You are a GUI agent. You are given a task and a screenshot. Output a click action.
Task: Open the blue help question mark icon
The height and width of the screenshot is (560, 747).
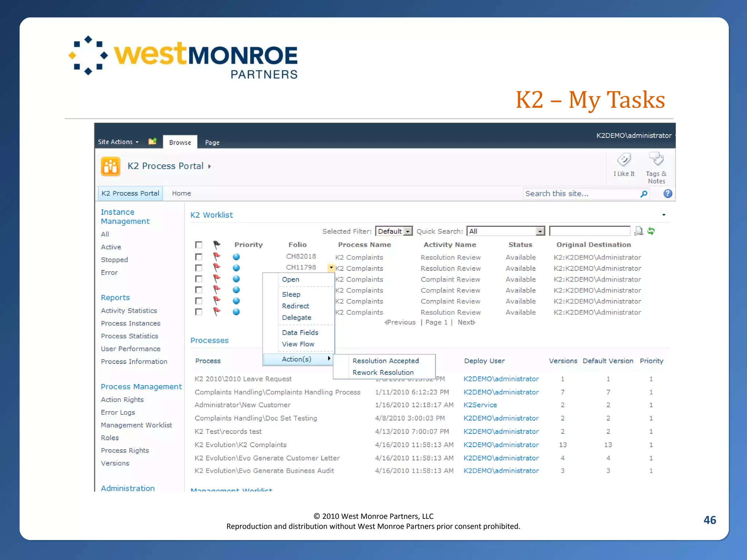coord(667,194)
